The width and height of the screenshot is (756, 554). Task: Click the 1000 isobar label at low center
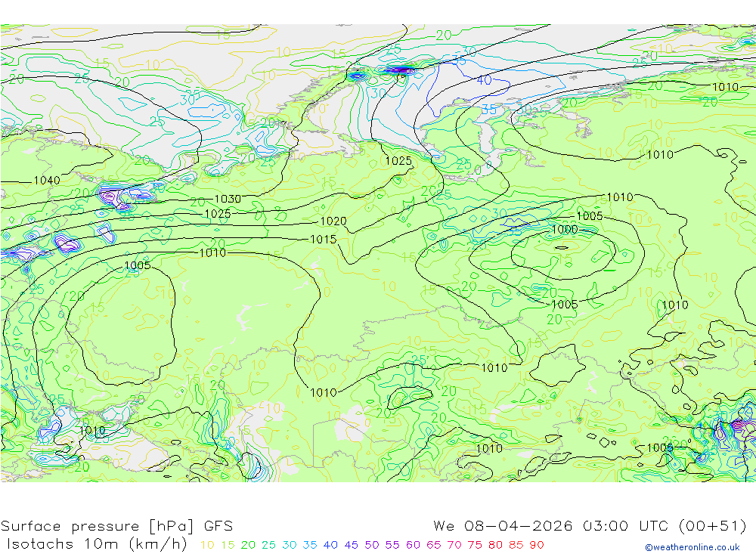tap(564, 229)
